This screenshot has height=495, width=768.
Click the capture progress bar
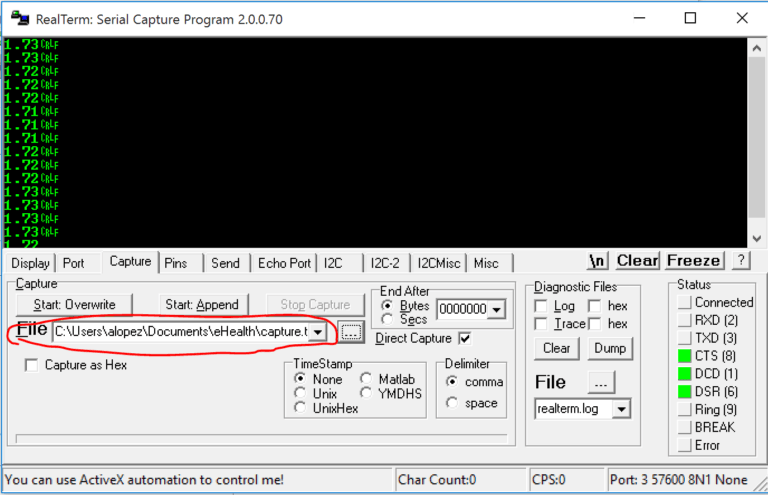click(x=262, y=438)
